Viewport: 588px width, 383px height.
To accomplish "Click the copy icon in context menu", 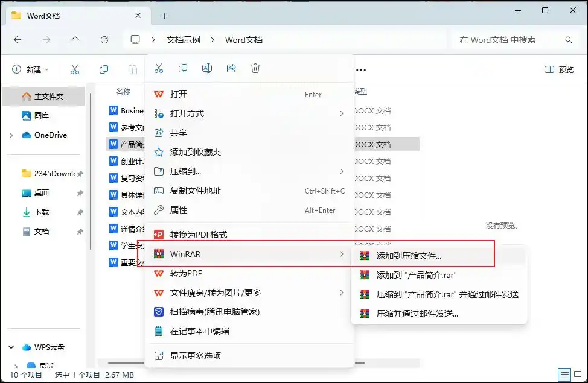I will click(x=183, y=68).
